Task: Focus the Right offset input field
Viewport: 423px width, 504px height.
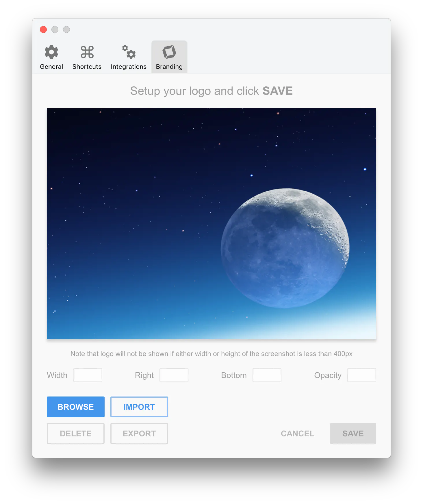Action: (x=174, y=375)
